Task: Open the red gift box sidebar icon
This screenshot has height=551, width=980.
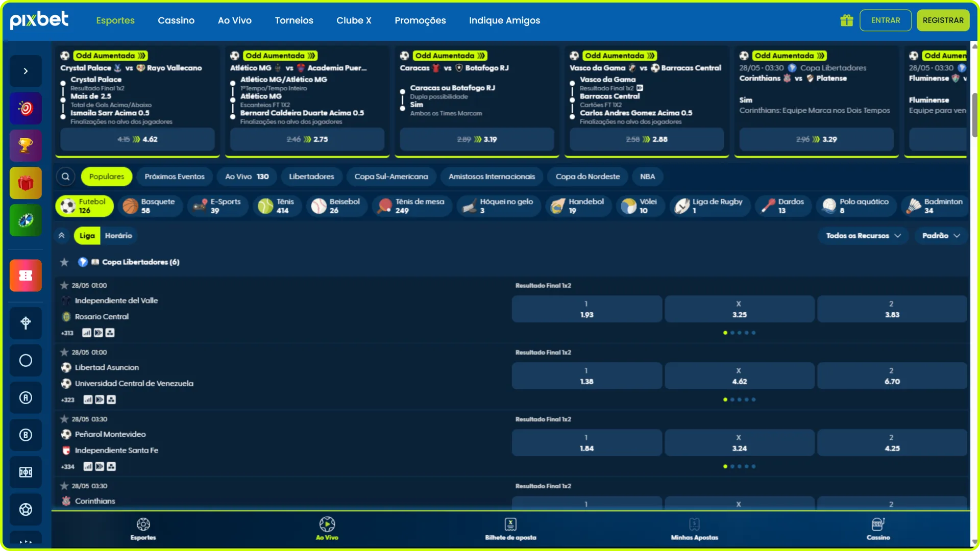Action: 26,183
